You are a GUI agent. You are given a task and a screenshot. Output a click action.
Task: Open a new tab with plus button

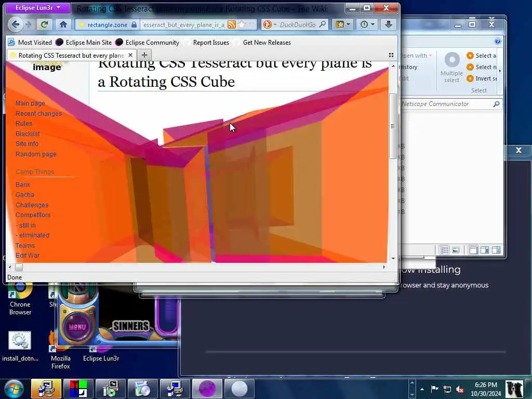[x=144, y=55]
